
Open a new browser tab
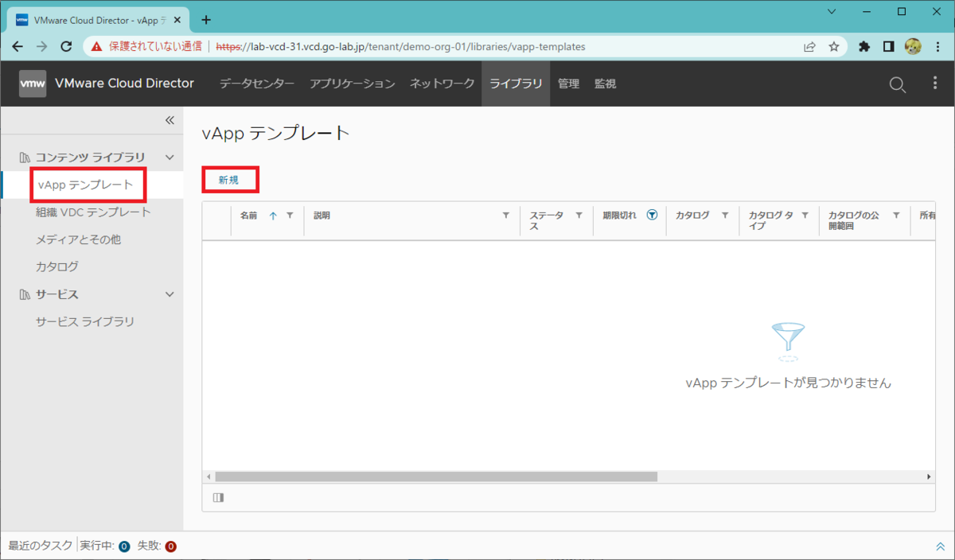pyautogui.click(x=206, y=20)
